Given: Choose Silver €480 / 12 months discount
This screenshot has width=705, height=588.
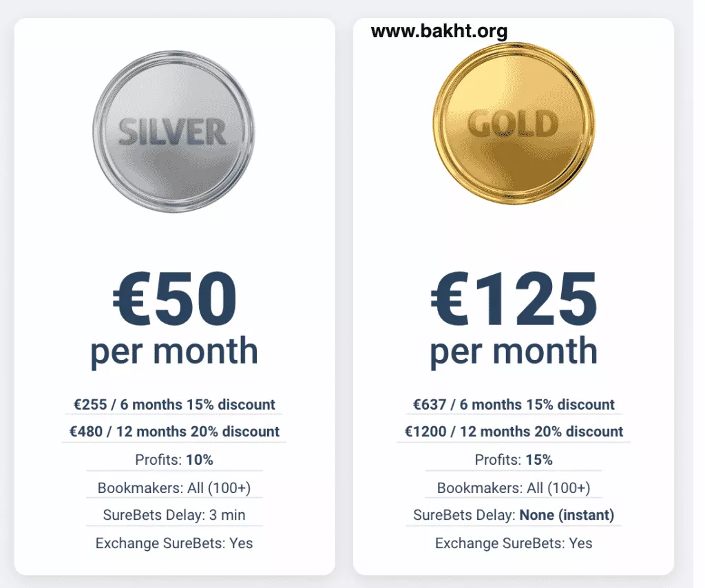Looking at the screenshot, I should click(174, 432).
